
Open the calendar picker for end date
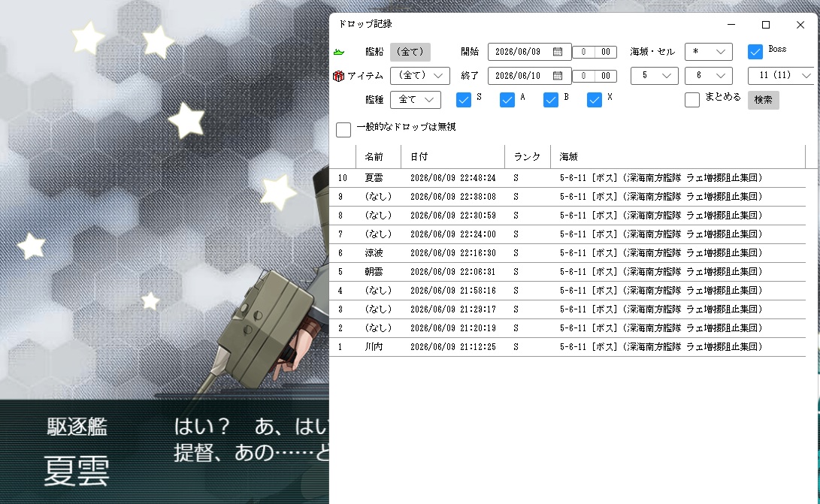coord(558,76)
